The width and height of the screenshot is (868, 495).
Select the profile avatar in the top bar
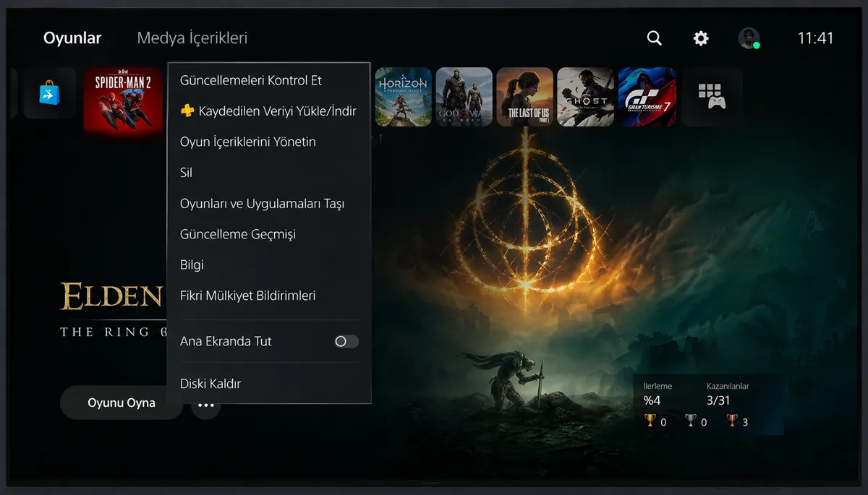tap(748, 38)
